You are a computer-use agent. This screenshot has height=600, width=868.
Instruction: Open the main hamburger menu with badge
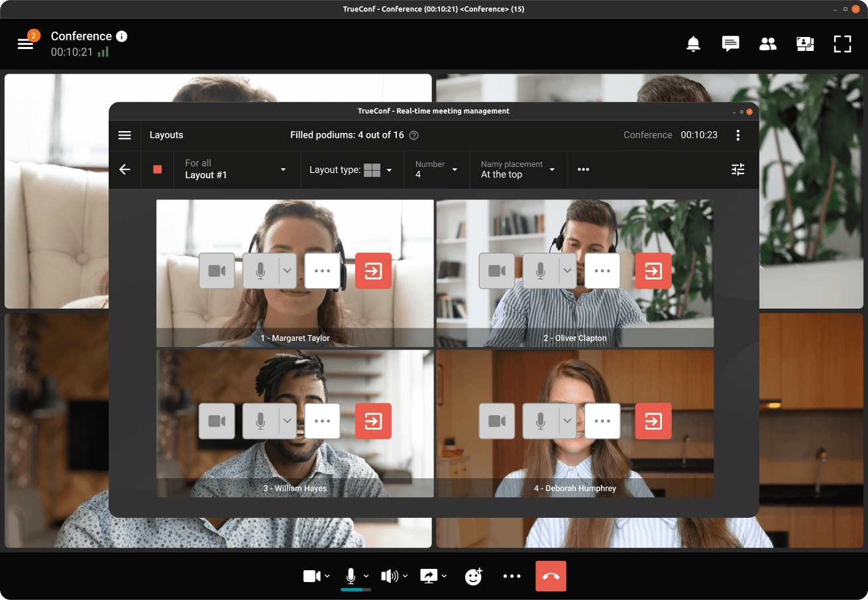(x=25, y=44)
